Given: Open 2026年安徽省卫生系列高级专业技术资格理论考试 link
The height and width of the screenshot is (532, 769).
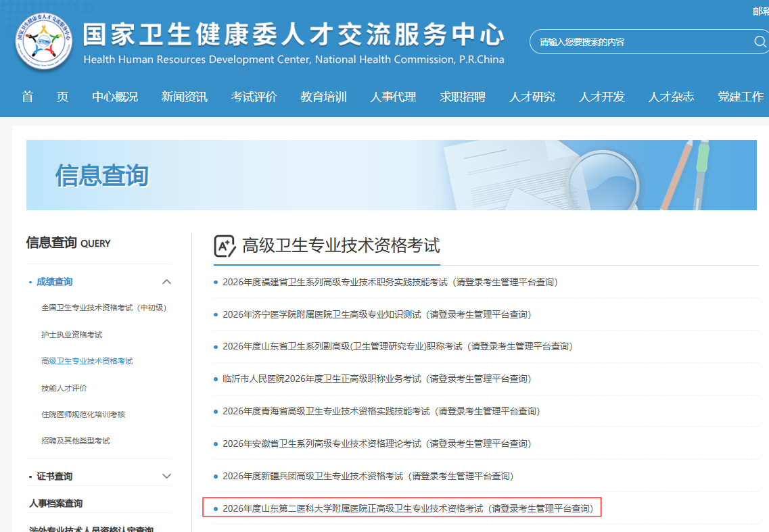Looking at the screenshot, I should coord(377,443).
